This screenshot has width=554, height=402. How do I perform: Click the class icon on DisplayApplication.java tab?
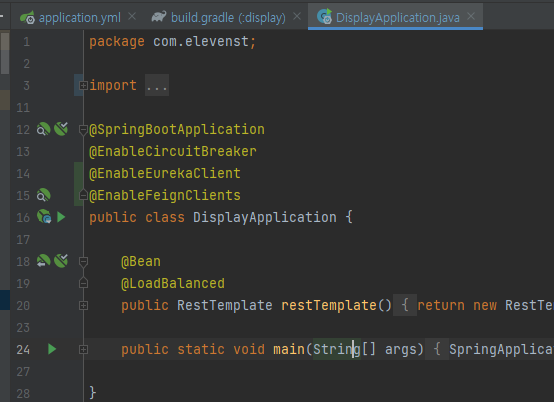tap(324, 16)
